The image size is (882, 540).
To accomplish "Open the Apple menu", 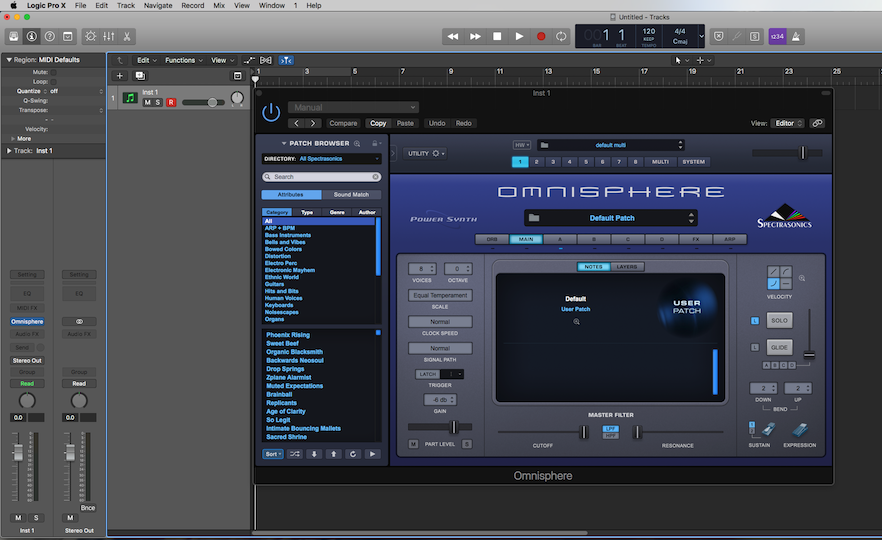I will coord(13,6).
